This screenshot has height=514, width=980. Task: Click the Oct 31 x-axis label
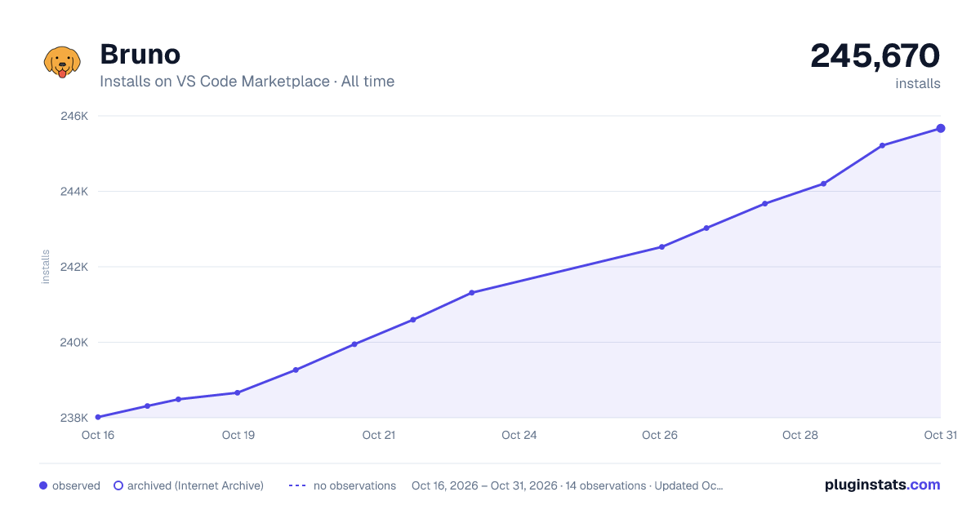pos(940,435)
